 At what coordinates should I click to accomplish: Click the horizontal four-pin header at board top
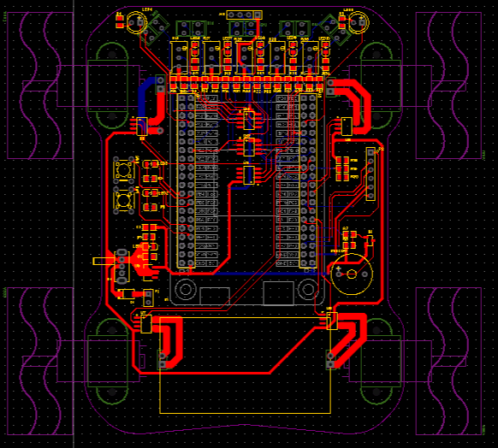coord(244,15)
